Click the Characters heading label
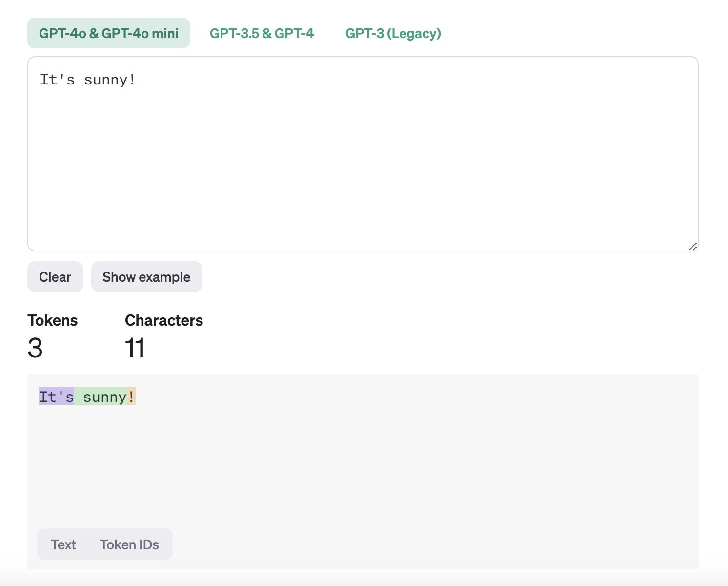The image size is (728, 586). (164, 320)
